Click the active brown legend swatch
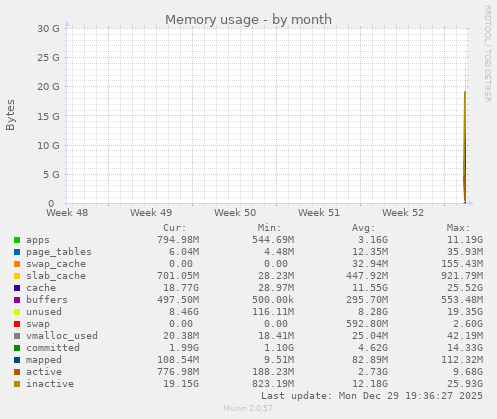The image size is (497, 419). tap(17, 372)
